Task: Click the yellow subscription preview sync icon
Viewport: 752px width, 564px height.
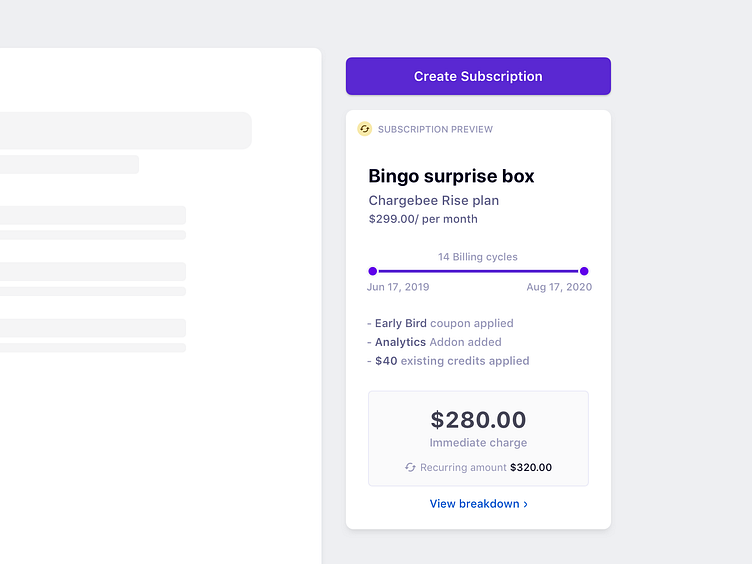Action: click(365, 129)
